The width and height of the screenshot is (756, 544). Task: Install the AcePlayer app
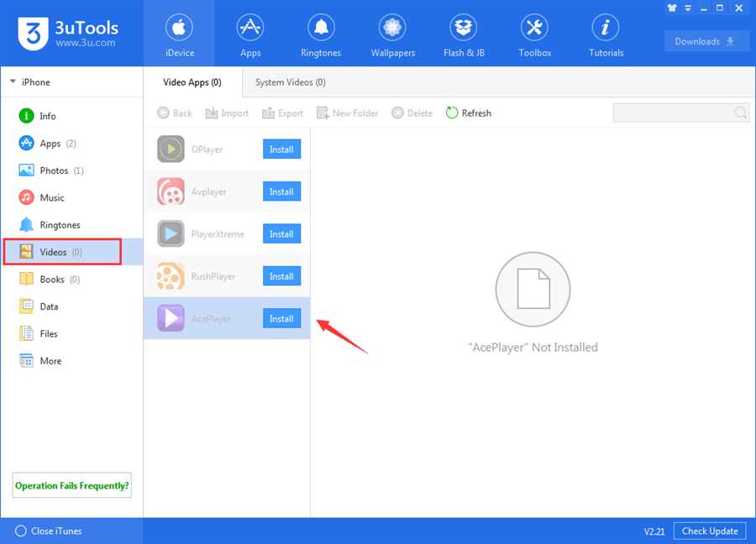281,319
